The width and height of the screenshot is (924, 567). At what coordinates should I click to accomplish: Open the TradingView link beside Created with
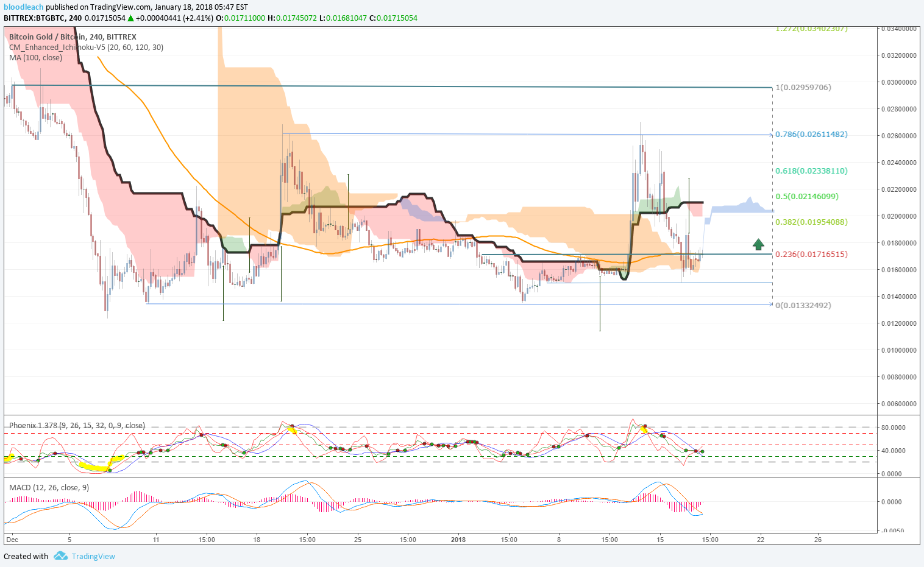click(x=93, y=556)
